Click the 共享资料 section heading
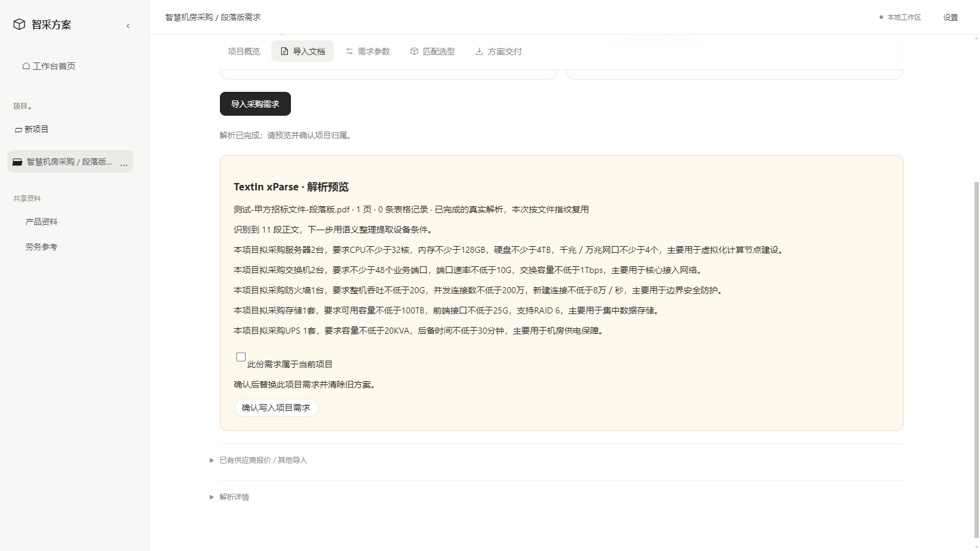Viewport: 980px width, 551px height. click(x=27, y=198)
